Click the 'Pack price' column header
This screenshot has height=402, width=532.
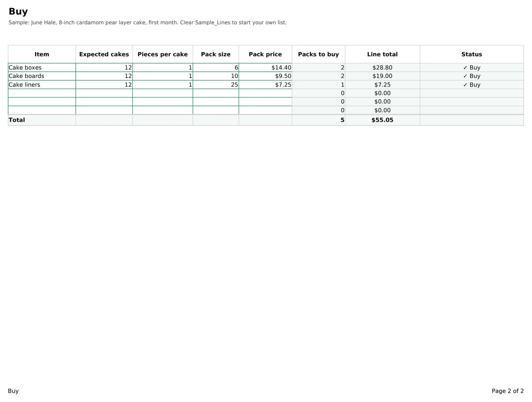tap(265, 54)
